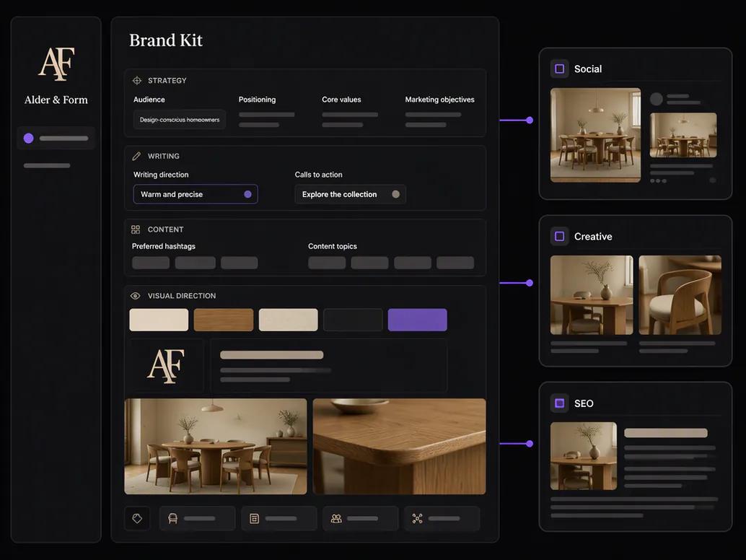Select the active sidebar item with purple dot
The width and height of the screenshot is (746, 560).
pos(56,139)
